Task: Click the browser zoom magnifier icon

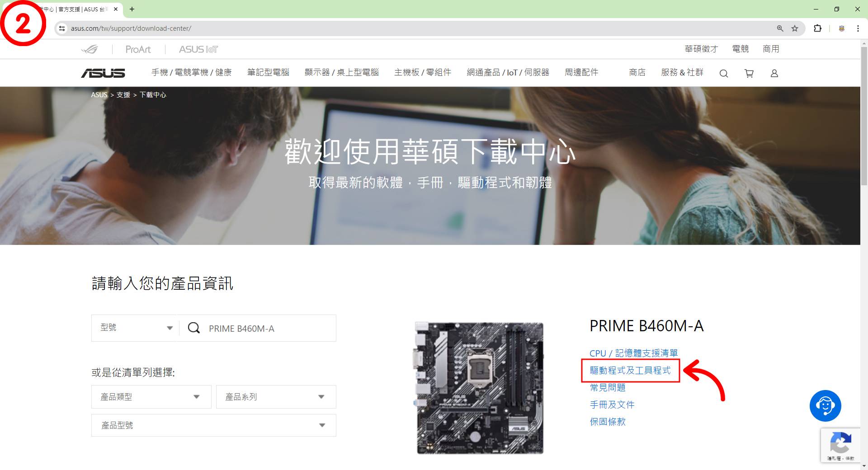Action: 780,28
